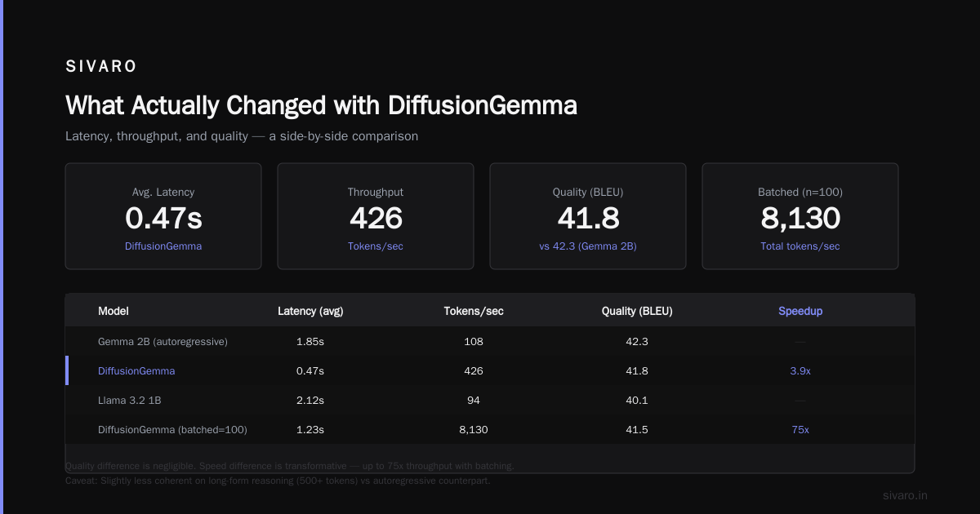Click the 41.5 BLEU cell
Image resolution: width=980 pixels, height=514 pixels.
point(637,429)
